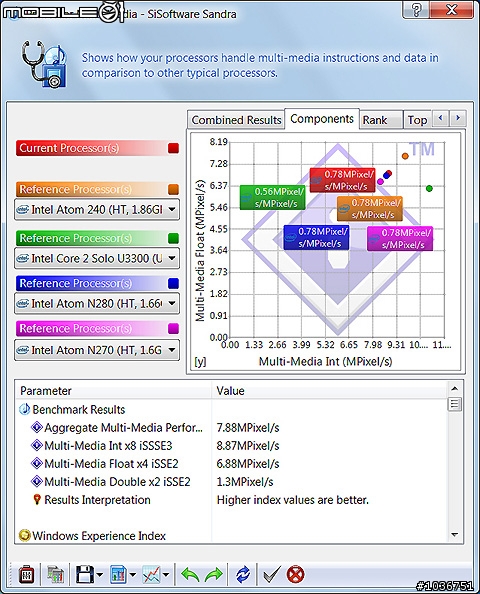Select the Benchmark Results row
The image size is (480, 594).
coord(231,410)
